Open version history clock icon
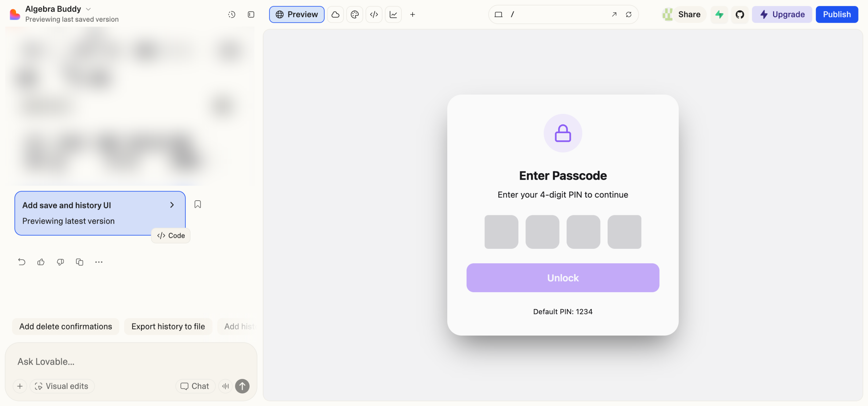This screenshot has width=868, height=406. (x=232, y=15)
